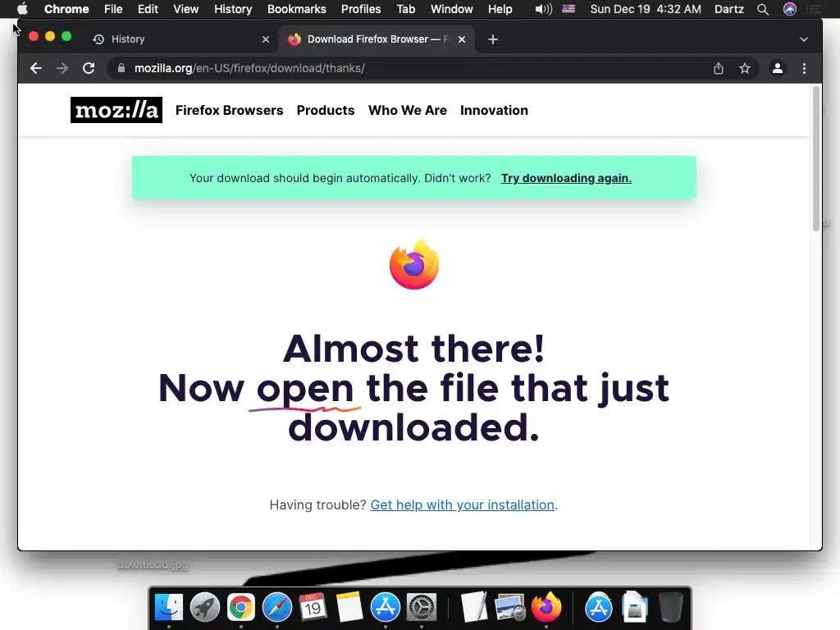The width and height of the screenshot is (840, 630).
Task: Close the Download Firefox Browser tab
Action: [x=462, y=39]
